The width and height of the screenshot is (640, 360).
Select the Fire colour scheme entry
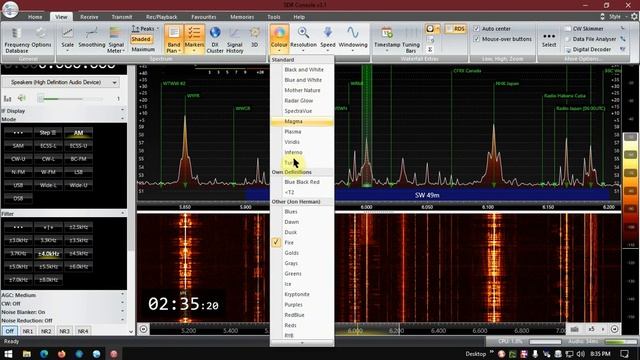click(x=302, y=242)
